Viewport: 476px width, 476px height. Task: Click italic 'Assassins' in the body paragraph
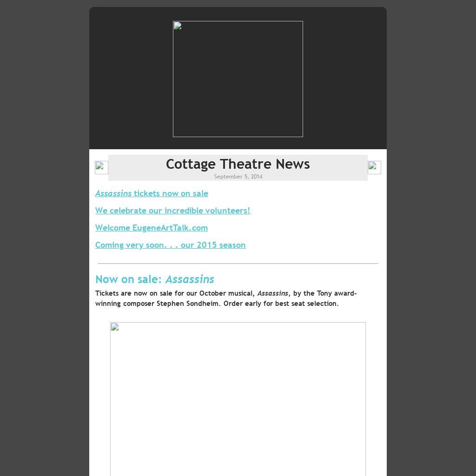coord(272,293)
